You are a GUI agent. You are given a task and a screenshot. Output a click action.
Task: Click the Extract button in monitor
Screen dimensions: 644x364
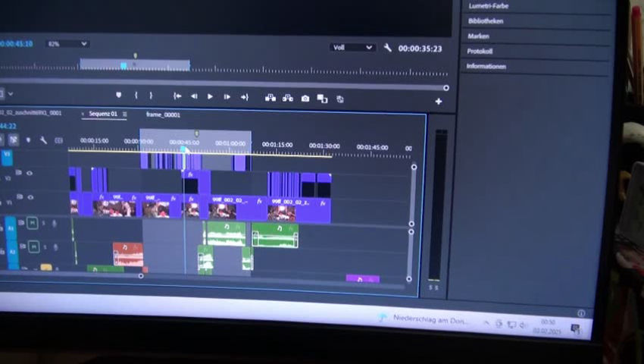pos(287,98)
